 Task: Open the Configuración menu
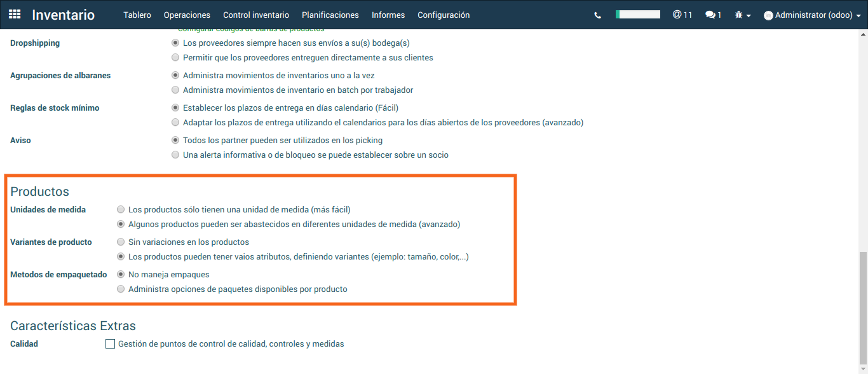tap(444, 15)
